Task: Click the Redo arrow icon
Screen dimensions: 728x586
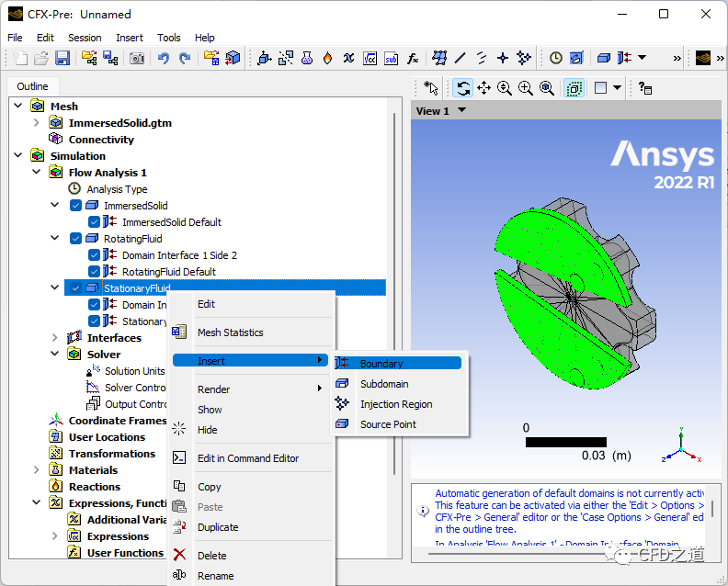Action: 185,58
